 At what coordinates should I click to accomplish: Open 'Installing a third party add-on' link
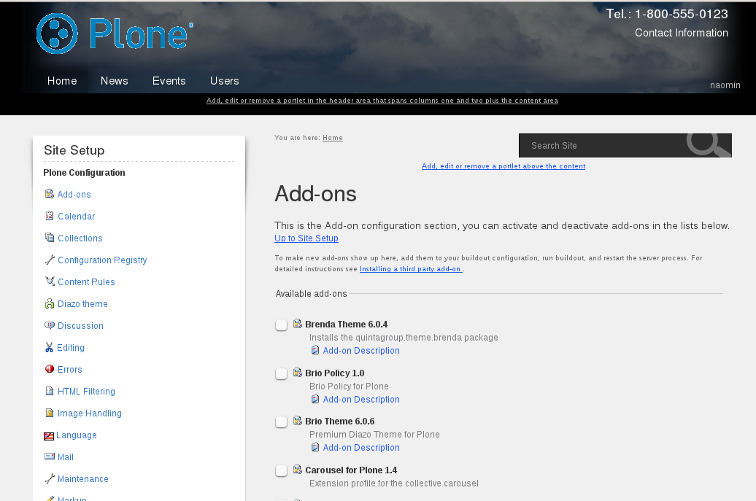(411, 269)
